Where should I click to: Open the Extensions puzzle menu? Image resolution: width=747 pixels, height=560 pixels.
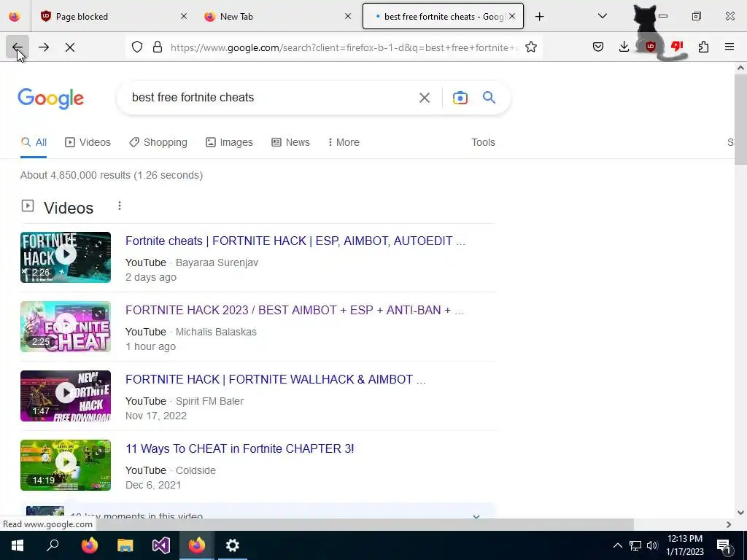coord(703,47)
